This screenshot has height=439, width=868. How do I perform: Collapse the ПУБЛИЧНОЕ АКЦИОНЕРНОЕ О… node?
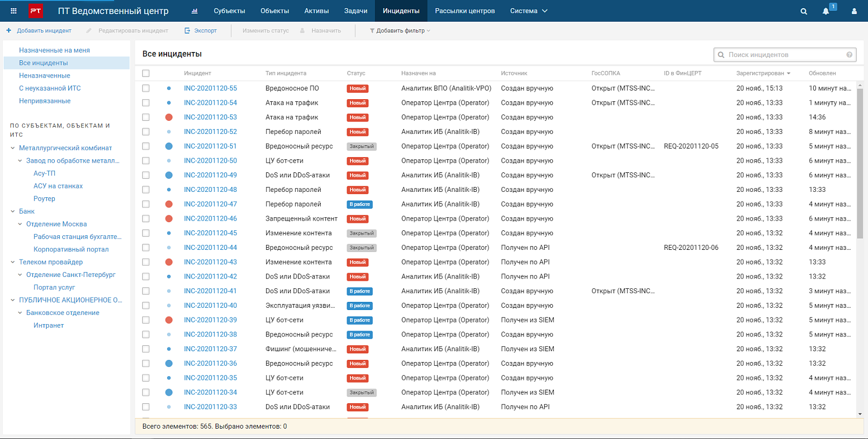point(13,300)
